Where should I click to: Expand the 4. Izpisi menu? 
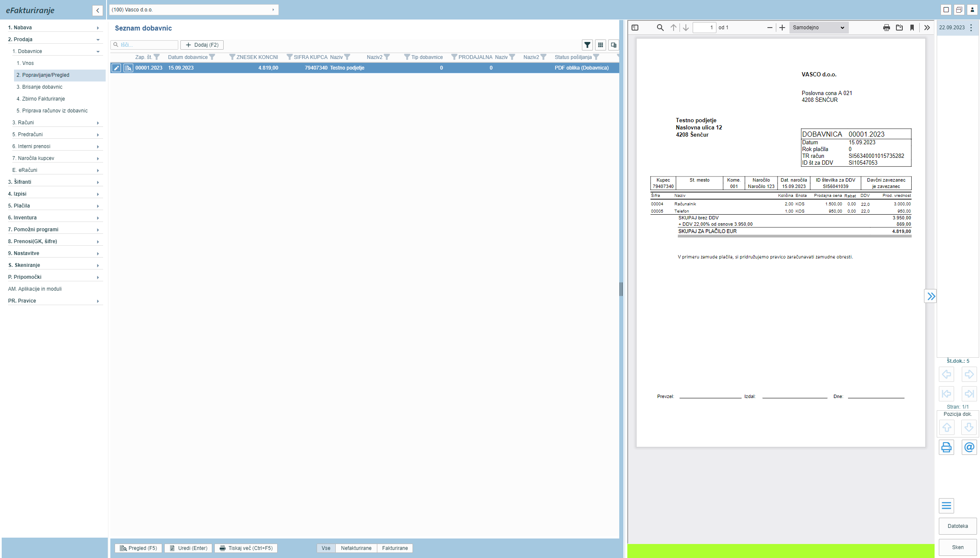55,194
